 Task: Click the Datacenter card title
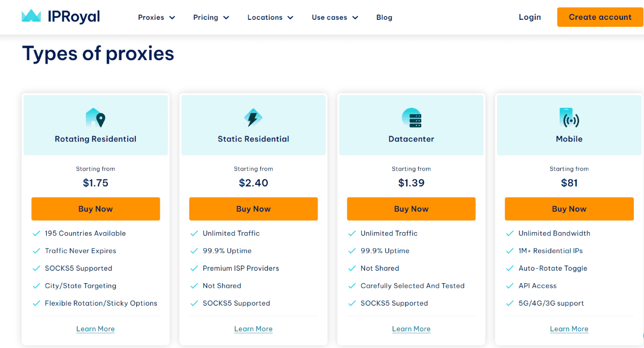click(411, 139)
